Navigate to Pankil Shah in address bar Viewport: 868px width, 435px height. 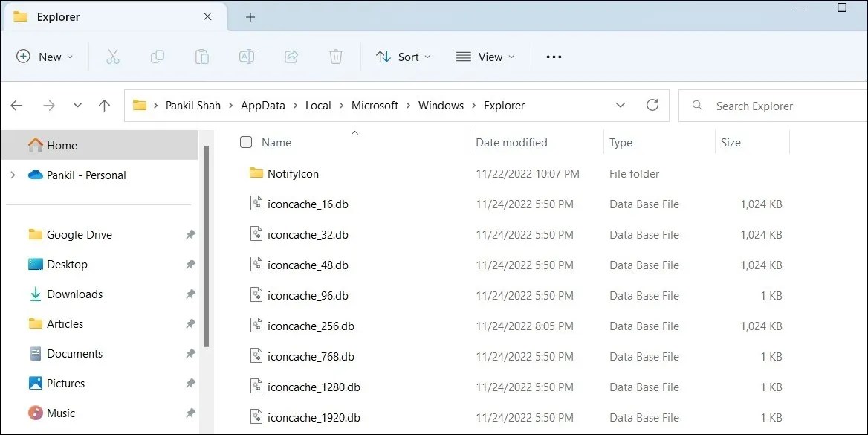coord(193,106)
